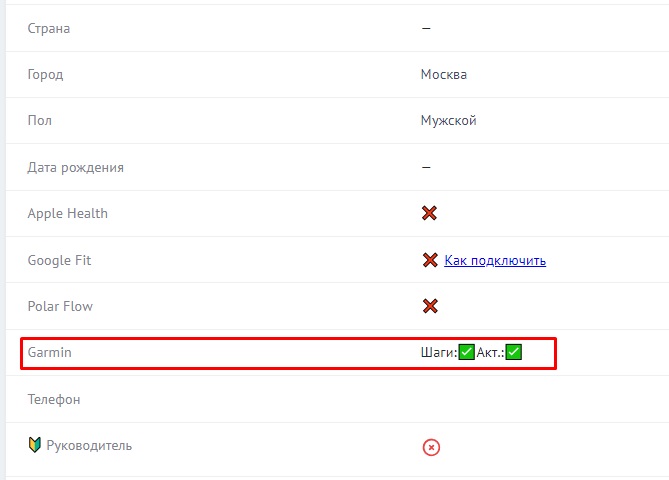Click the Пол field label
The height and width of the screenshot is (480, 669).
tap(39, 120)
